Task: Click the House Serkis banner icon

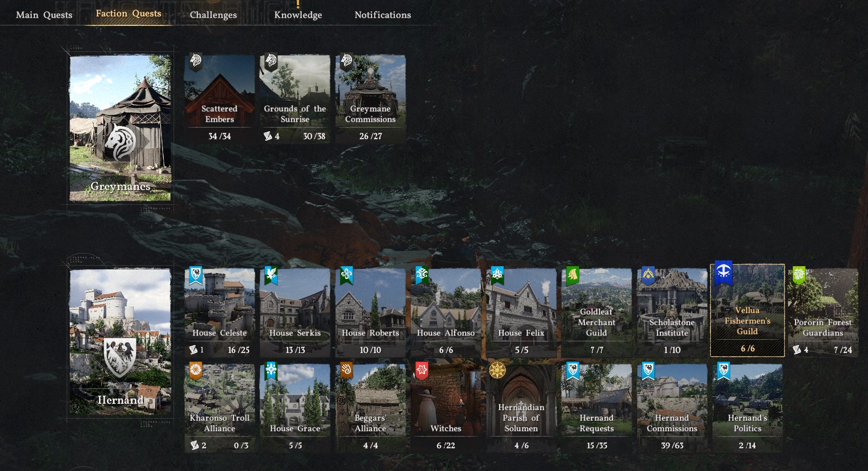Action: (271, 275)
